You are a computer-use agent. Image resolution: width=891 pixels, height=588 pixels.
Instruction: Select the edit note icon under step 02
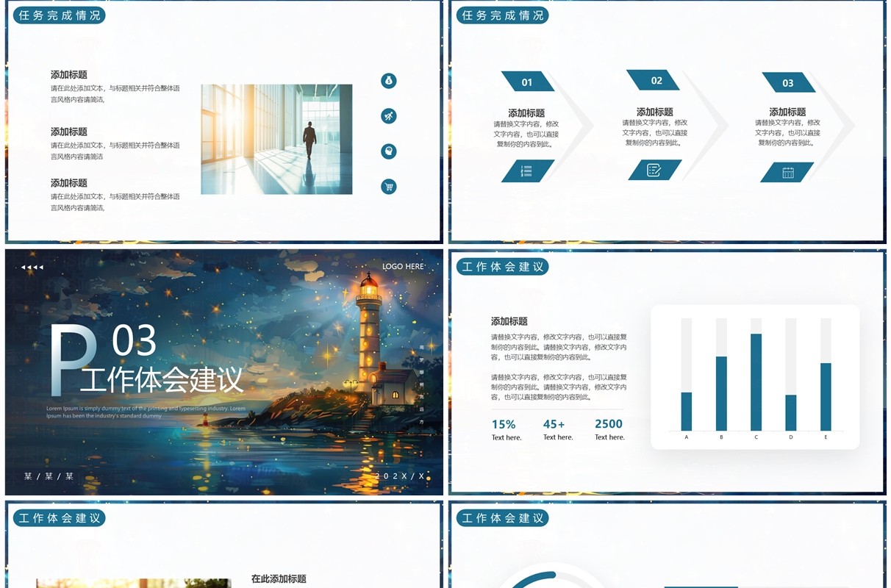tap(654, 170)
